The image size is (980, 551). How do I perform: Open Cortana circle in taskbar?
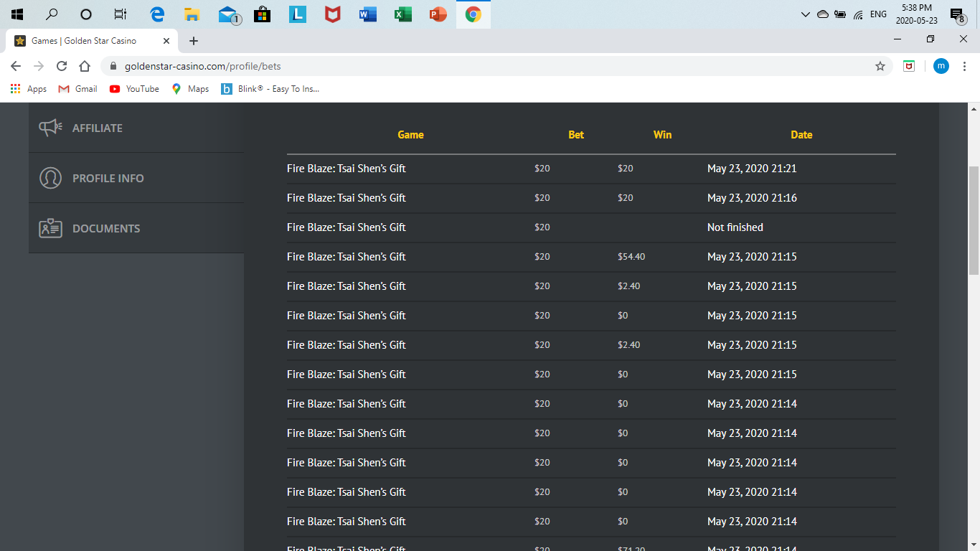point(86,14)
